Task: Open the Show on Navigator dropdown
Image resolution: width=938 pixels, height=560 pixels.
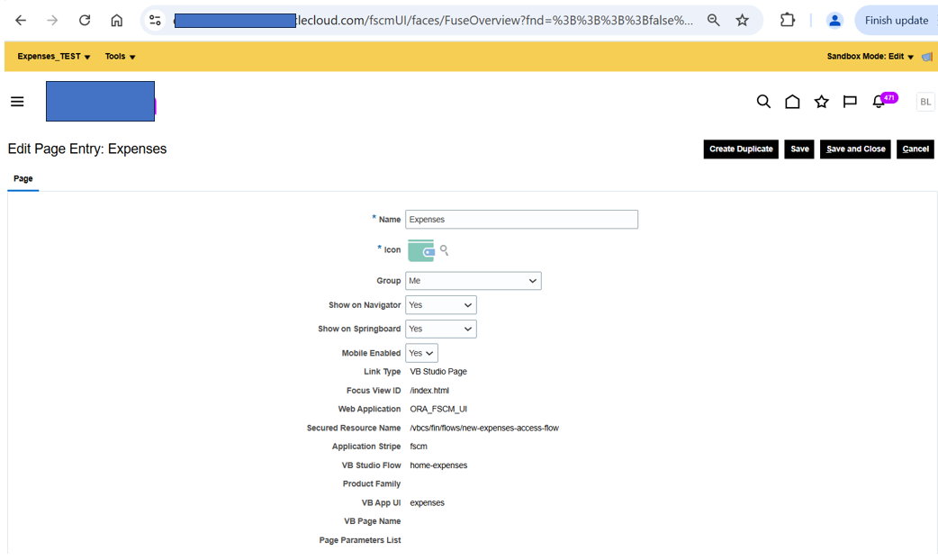Action: 441,305
